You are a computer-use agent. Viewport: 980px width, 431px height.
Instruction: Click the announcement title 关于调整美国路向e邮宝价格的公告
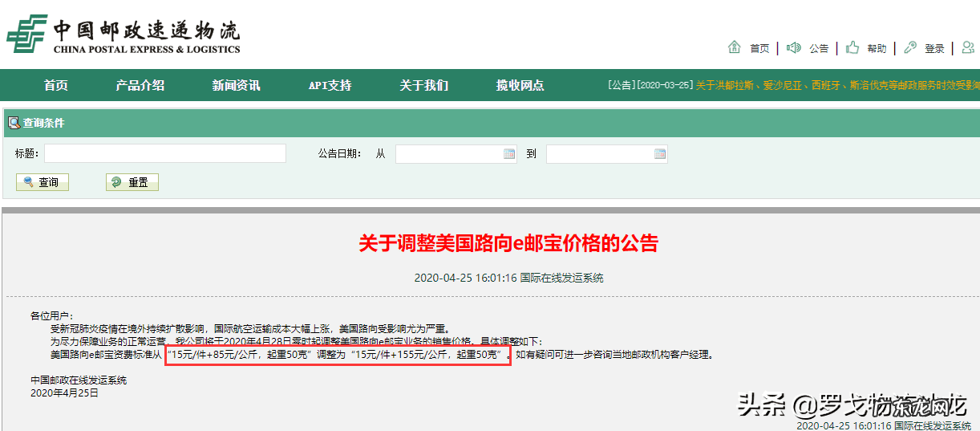(x=508, y=243)
